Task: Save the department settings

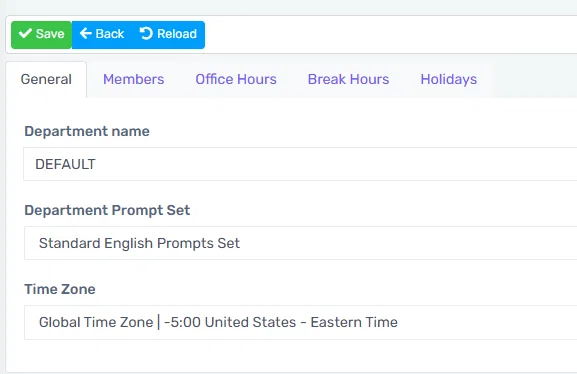Action: [x=41, y=35]
